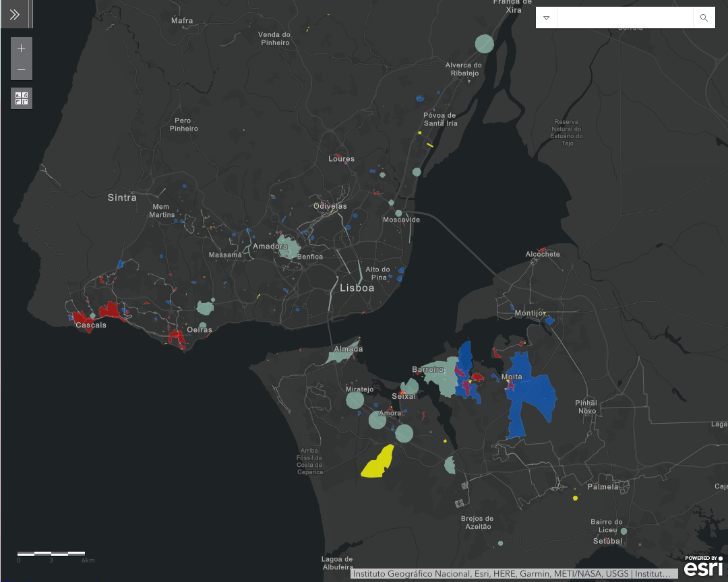This screenshot has height=582, width=728.
Task: Click the Loures map label
Action: click(x=341, y=159)
